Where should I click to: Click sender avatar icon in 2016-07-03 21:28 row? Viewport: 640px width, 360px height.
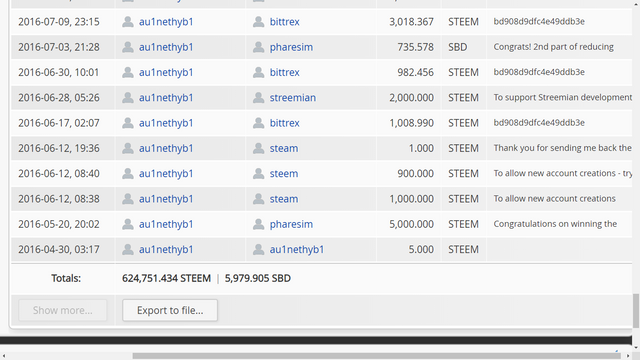[128, 47]
